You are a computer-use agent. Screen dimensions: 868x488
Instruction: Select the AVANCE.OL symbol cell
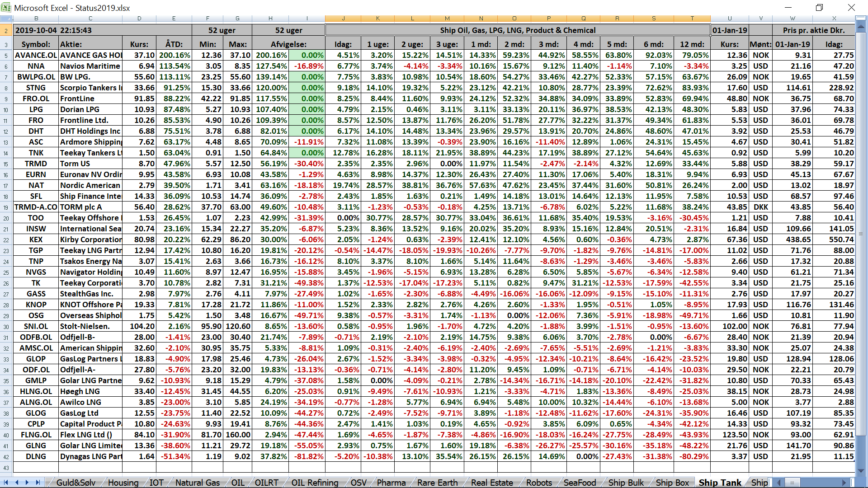click(x=36, y=55)
